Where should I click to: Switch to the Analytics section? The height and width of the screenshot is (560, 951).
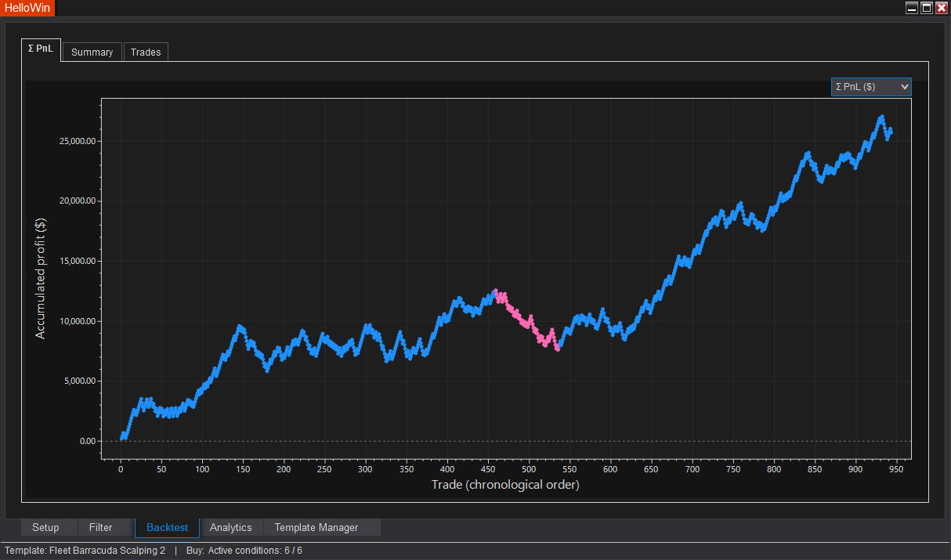231,527
